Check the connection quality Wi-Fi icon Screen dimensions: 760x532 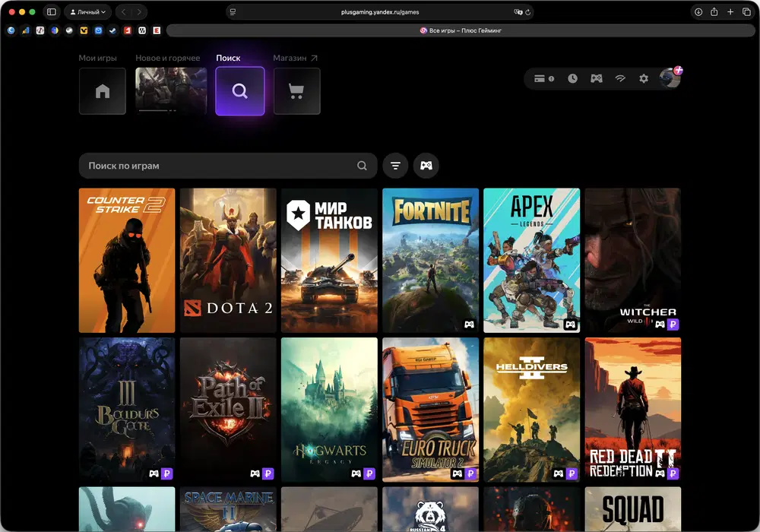(x=620, y=78)
